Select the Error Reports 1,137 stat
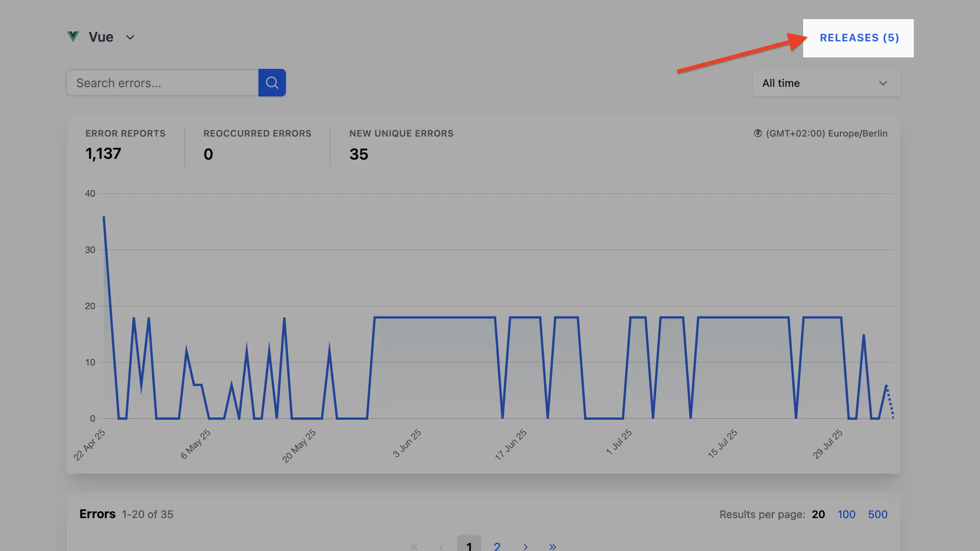The width and height of the screenshot is (980, 551). (126, 145)
